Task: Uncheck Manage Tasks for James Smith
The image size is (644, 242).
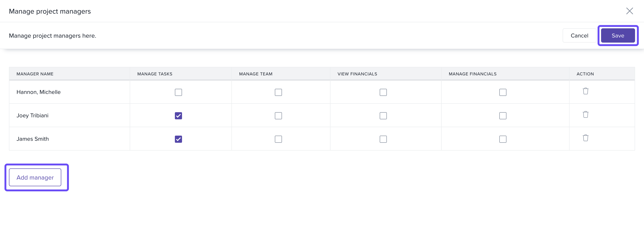Action: pos(178,139)
